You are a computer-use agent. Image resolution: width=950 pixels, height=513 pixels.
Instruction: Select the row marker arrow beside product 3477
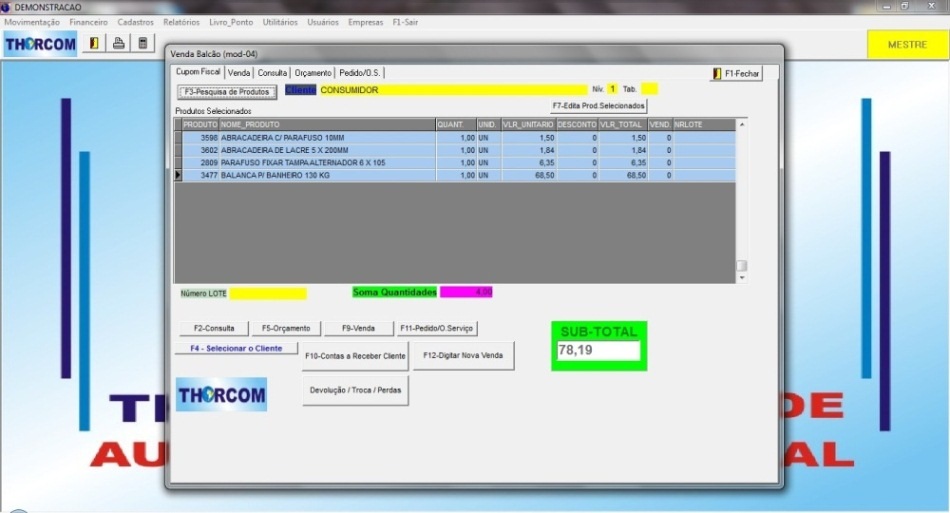pos(178,175)
